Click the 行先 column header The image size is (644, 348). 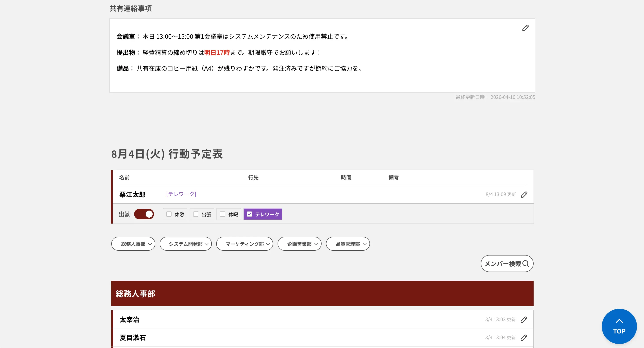click(253, 178)
